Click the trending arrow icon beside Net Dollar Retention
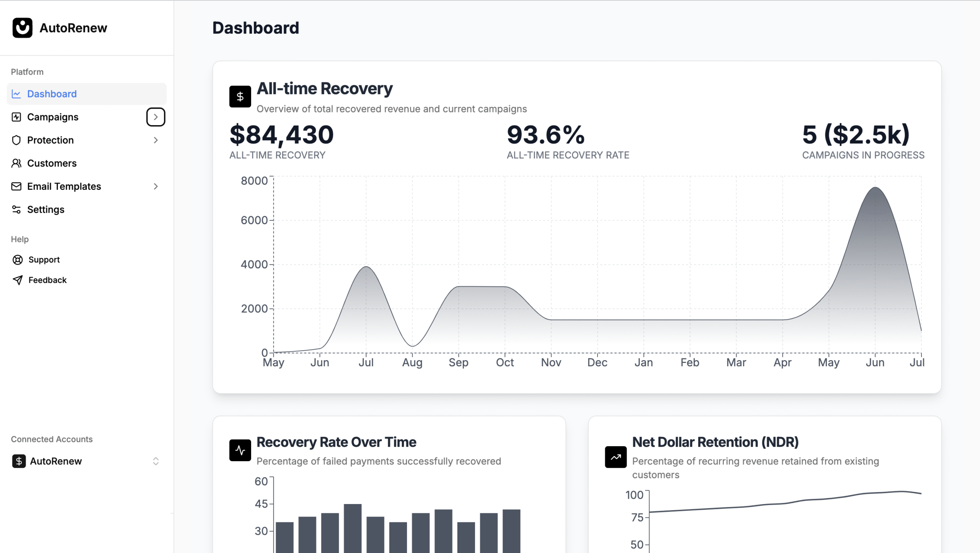 pos(616,457)
